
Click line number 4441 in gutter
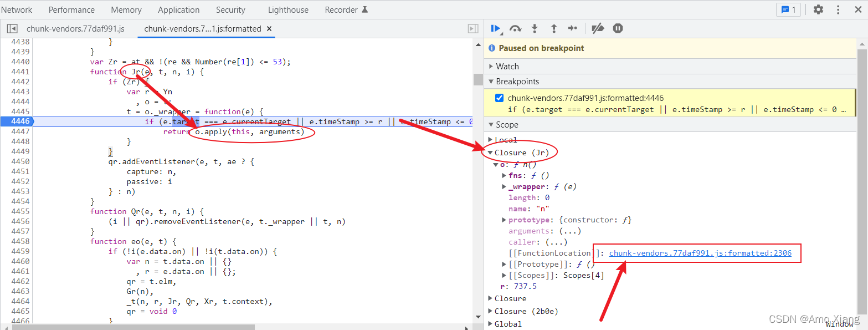20,72
